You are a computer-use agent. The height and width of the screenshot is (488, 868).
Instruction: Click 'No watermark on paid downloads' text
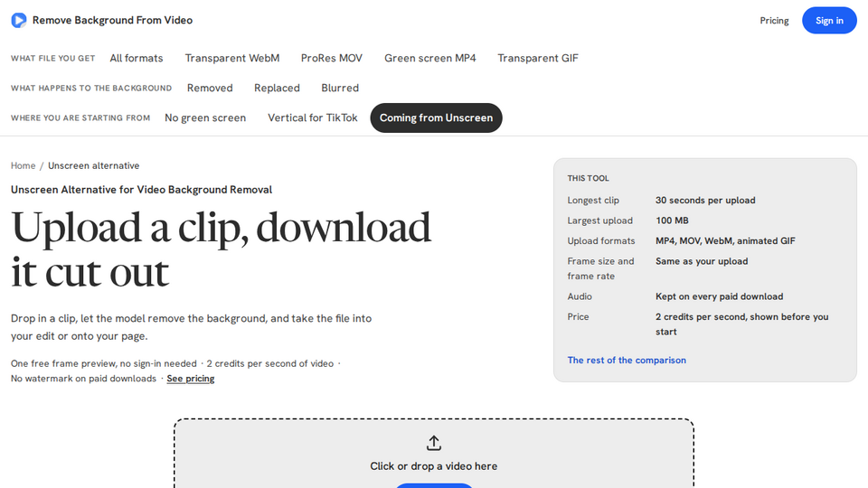(x=83, y=379)
